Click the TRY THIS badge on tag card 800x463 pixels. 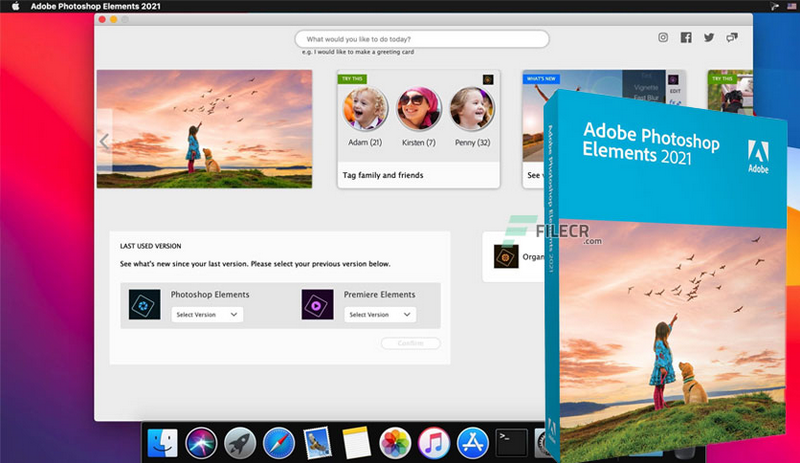pyautogui.click(x=352, y=79)
